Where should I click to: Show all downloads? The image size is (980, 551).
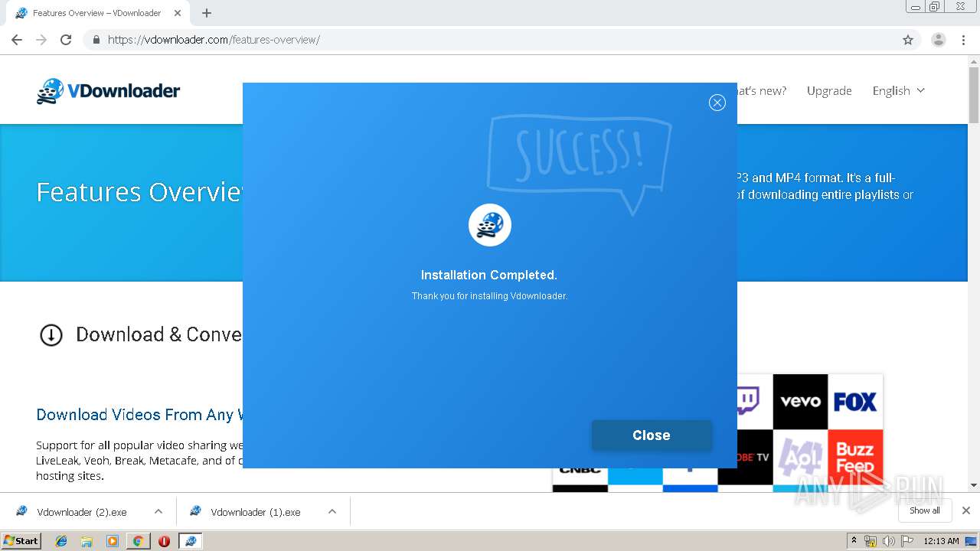pos(925,510)
